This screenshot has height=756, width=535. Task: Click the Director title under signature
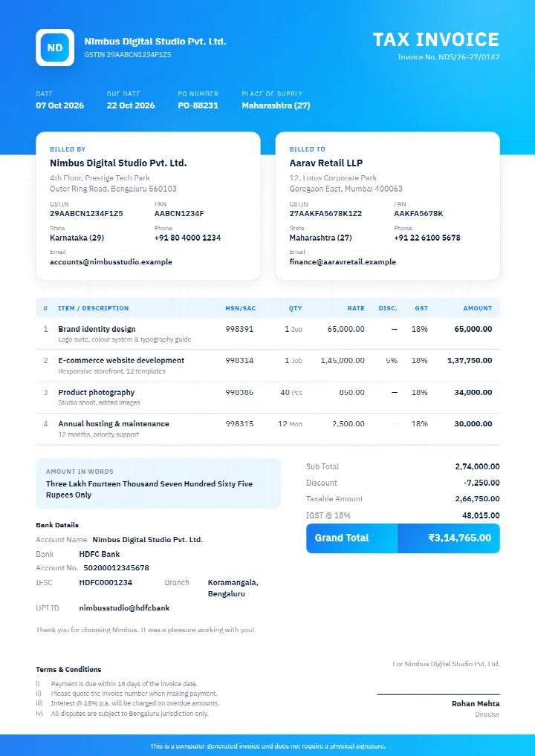pos(487,714)
